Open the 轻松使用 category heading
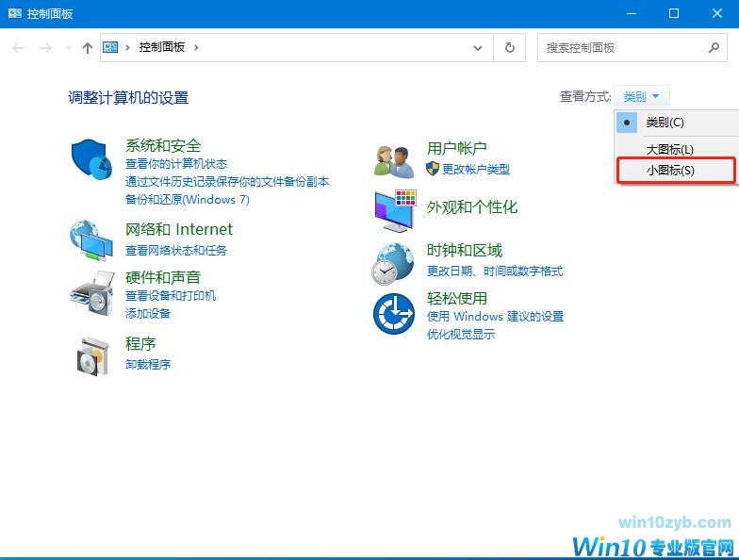Viewport: 739px width, 560px height. 456,298
